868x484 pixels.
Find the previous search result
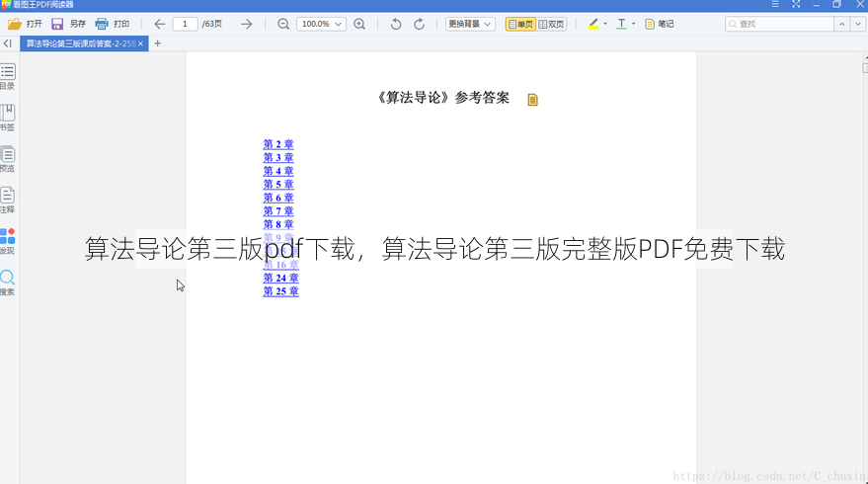(842, 24)
